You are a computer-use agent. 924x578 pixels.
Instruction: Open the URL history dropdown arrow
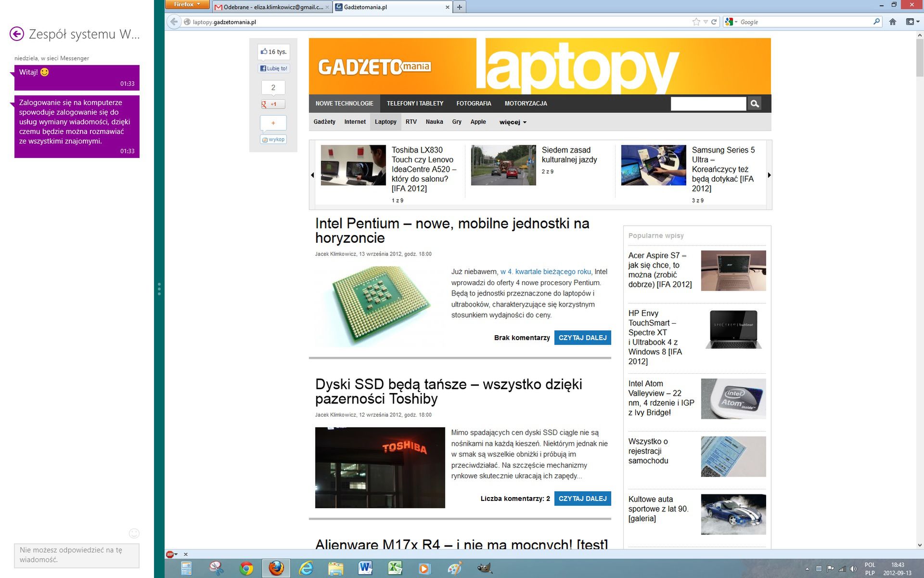coord(706,22)
